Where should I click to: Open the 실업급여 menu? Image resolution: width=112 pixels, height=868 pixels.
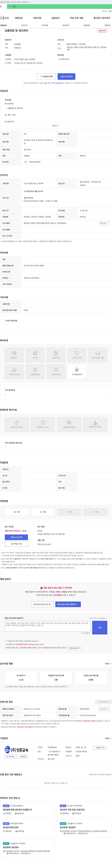[56, 18]
